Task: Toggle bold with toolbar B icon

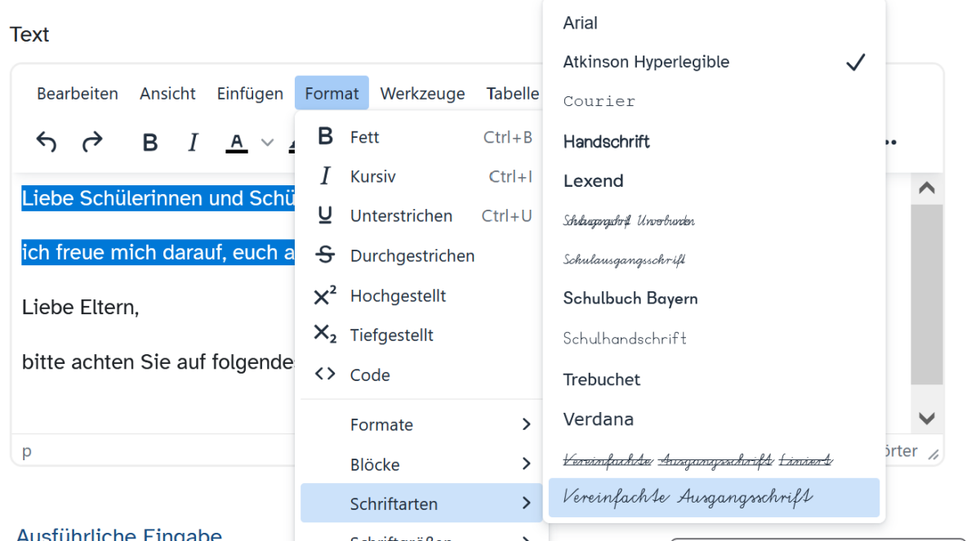Action: click(x=149, y=143)
